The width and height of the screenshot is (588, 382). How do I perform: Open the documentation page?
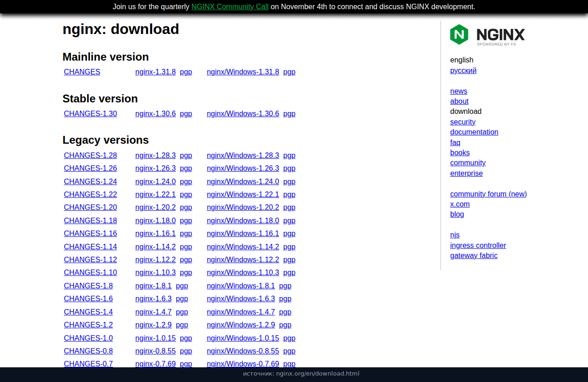point(474,132)
